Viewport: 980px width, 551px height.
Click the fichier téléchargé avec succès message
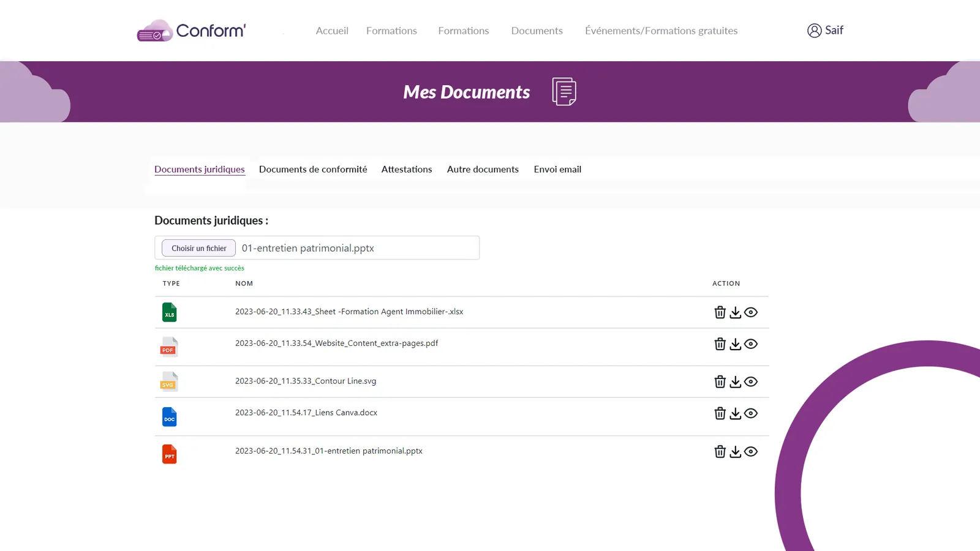coord(200,268)
